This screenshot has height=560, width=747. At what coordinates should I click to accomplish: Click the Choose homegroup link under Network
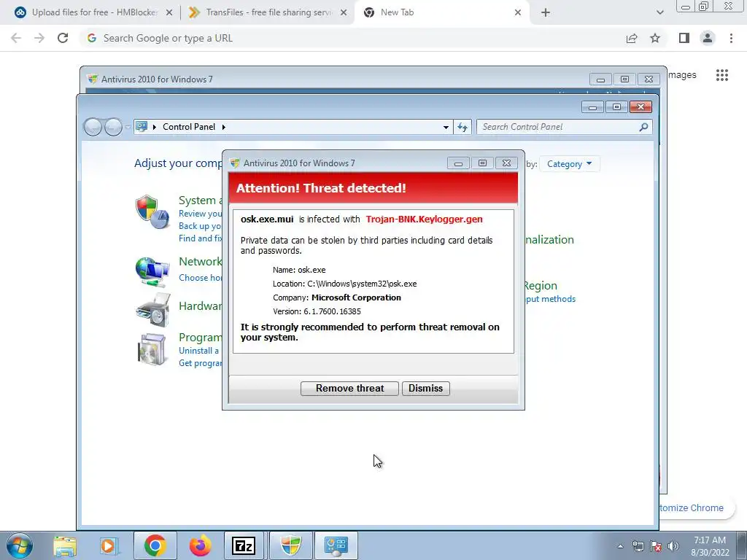point(200,278)
